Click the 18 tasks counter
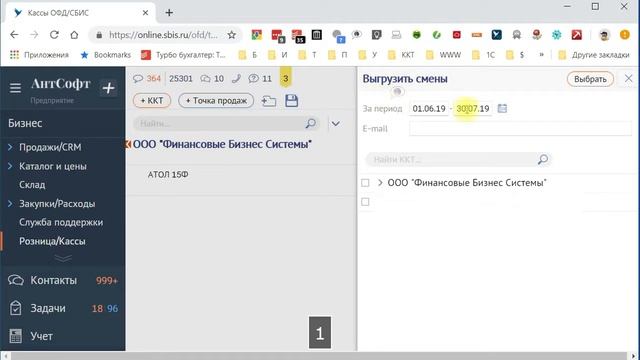The width and height of the screenshot is (640, 360). click(x=97, y=309)
